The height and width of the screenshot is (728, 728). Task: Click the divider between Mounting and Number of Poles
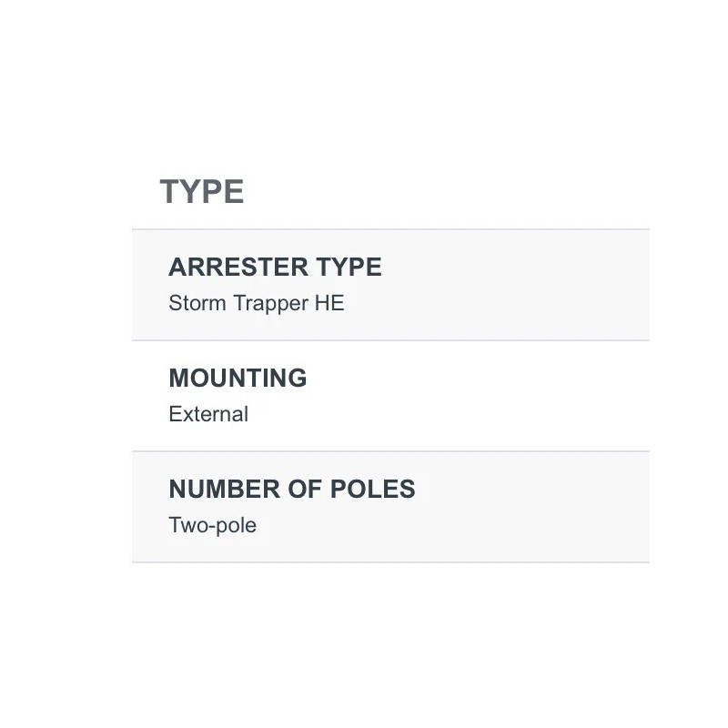(x=391, y=451)
